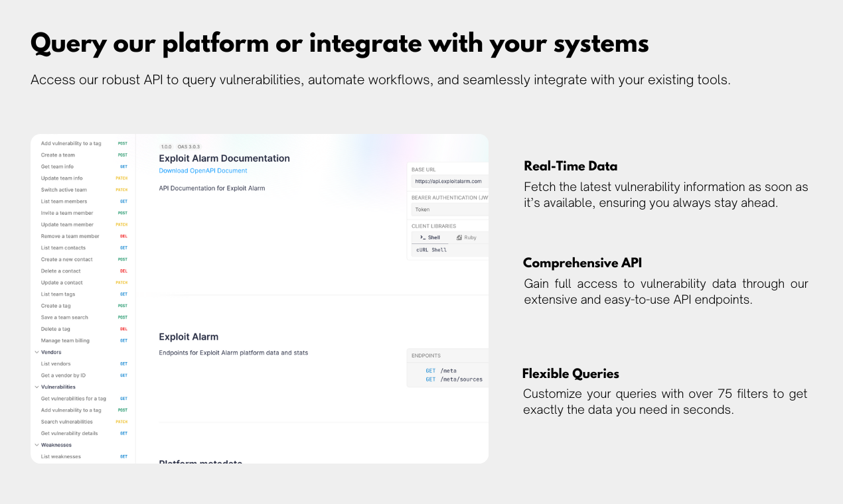
Task: Open the GET /meta endpoint
Action: (441, 371)
